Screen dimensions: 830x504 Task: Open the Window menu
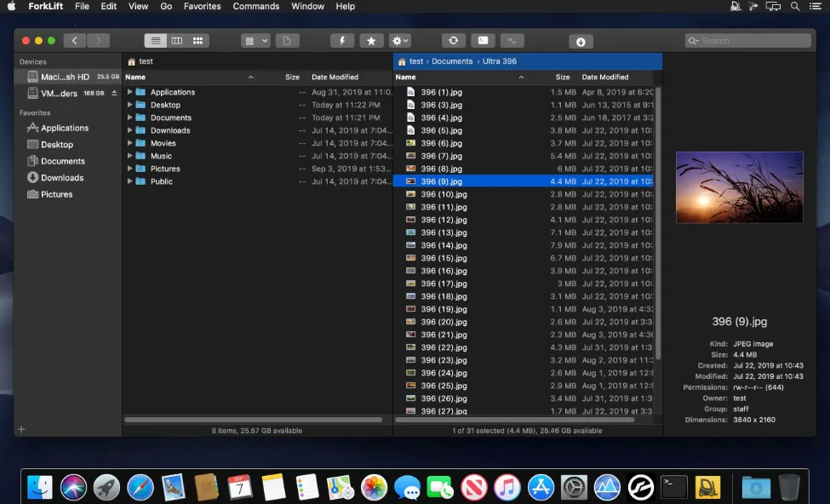pos(307,6)
